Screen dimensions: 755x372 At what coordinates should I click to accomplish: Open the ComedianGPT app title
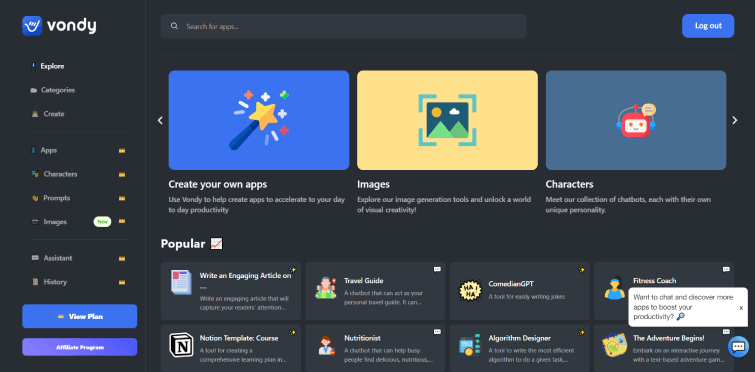point(511,284)
